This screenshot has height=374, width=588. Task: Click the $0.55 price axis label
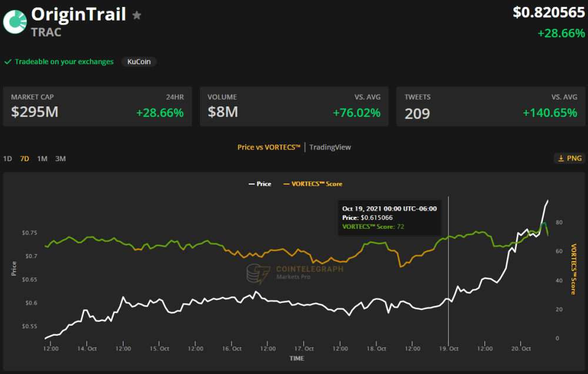29,326
